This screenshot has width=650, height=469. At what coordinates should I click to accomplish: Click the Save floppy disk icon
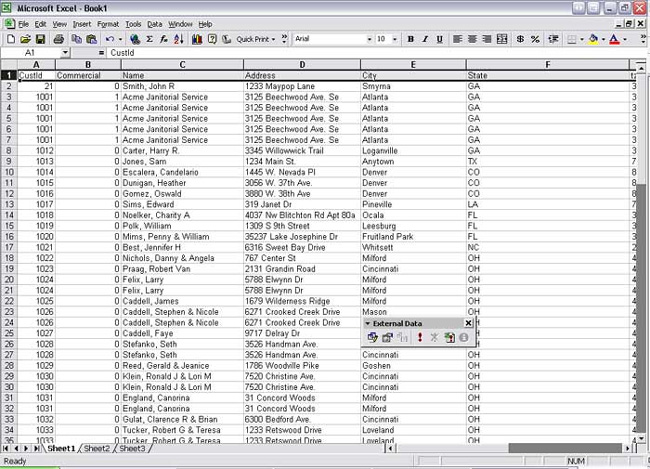click(x=41, y=39)
